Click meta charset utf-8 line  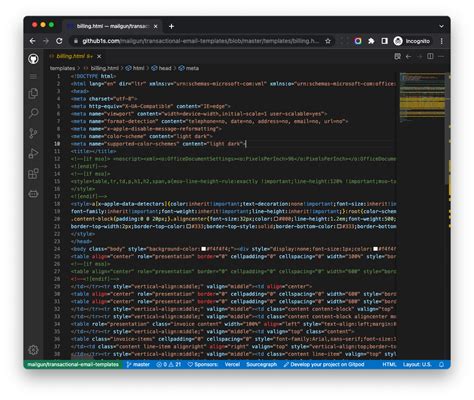(x=104, y=99)
